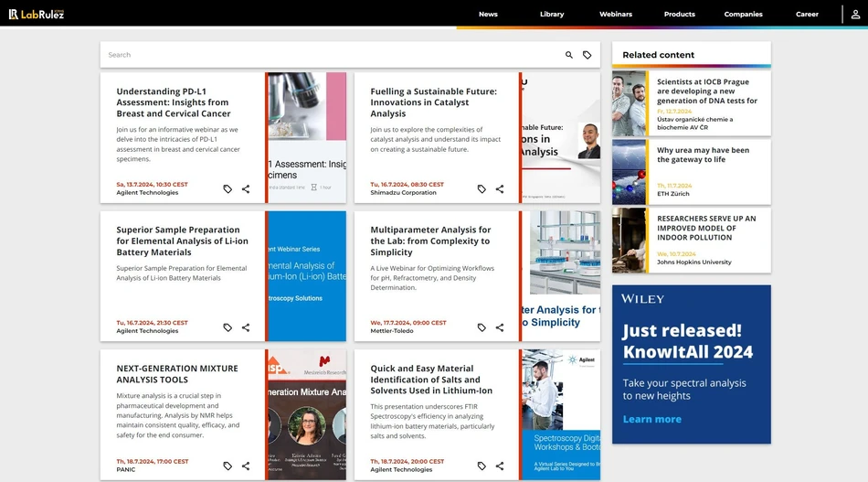Viewport: 868px width, 482px height.
Task: Open the Library menu
Action: (552, 15)
